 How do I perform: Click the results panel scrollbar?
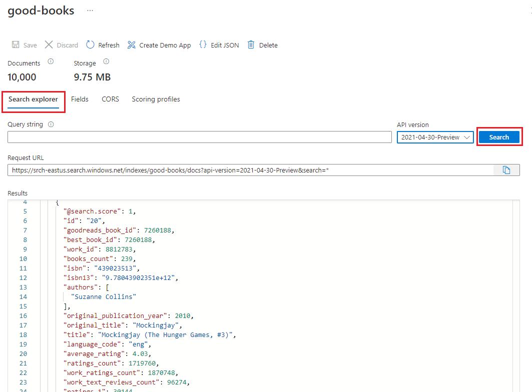[x=516, y=275]
